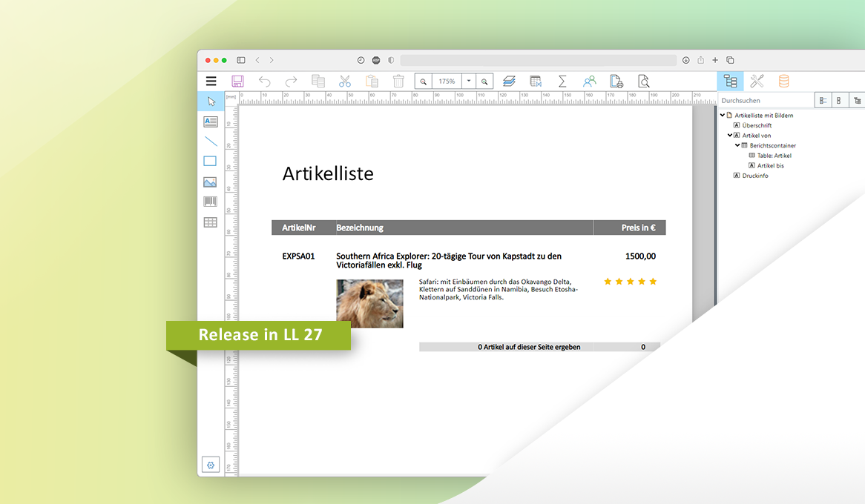The image size is (865, 504).
Task: Select the rectangle tool
Action: coord(210,161)
